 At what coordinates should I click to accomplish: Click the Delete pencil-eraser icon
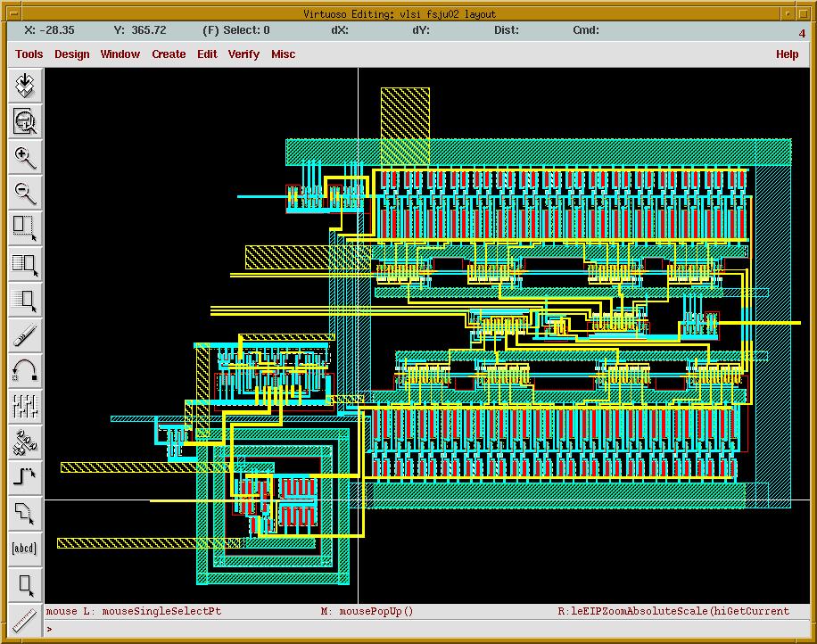(25, 334)
